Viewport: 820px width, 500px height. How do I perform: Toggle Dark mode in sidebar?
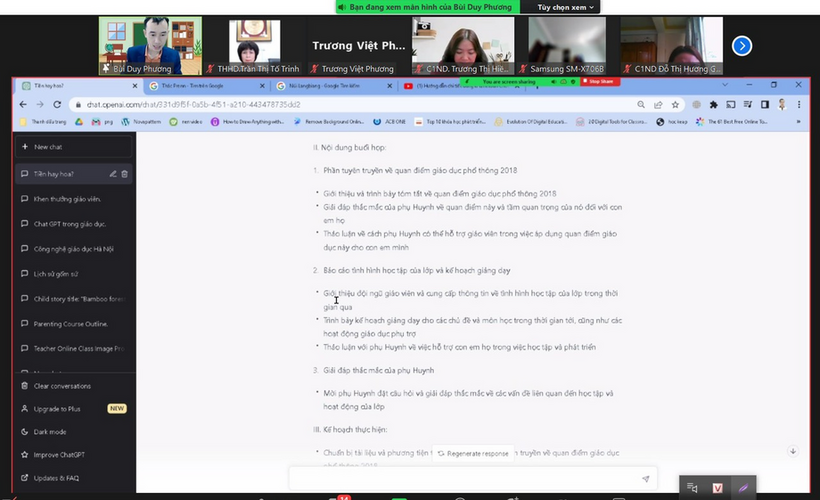[50, 432]
